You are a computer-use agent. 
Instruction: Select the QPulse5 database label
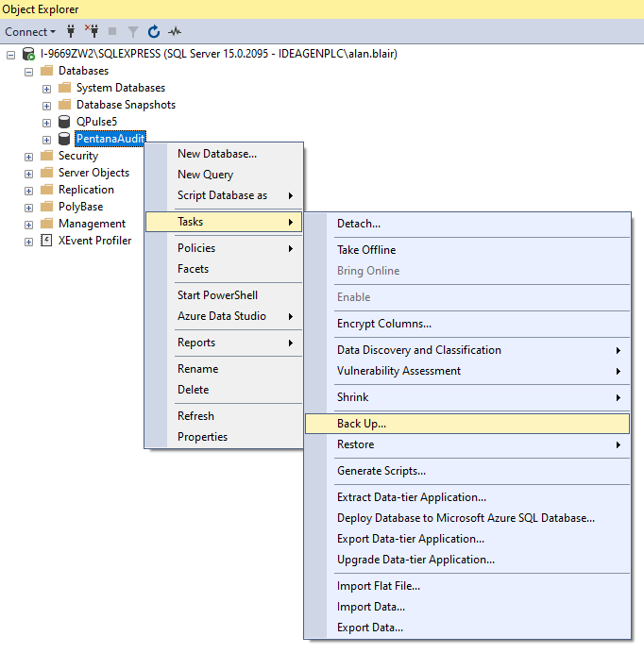pos(96,122)
